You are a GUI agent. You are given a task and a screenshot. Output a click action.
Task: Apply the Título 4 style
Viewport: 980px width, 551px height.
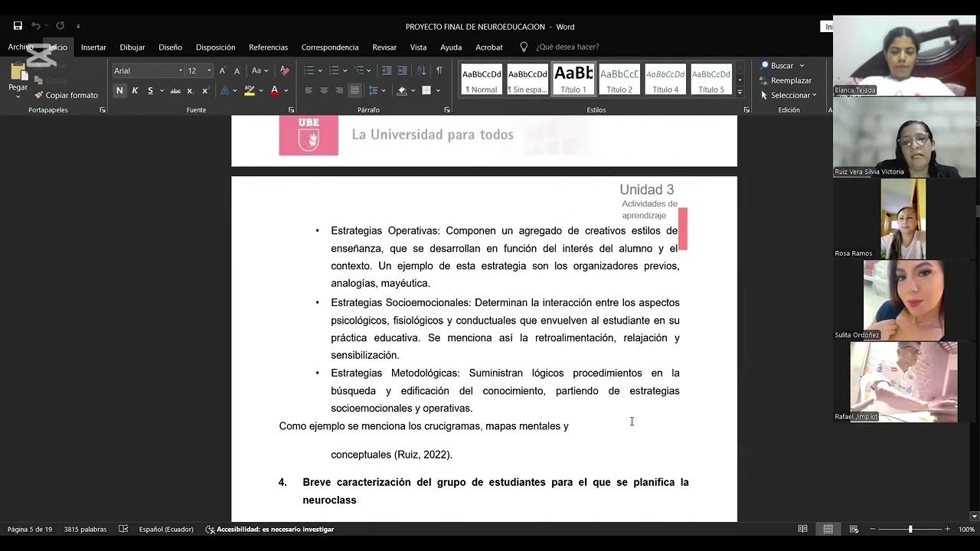665,80
